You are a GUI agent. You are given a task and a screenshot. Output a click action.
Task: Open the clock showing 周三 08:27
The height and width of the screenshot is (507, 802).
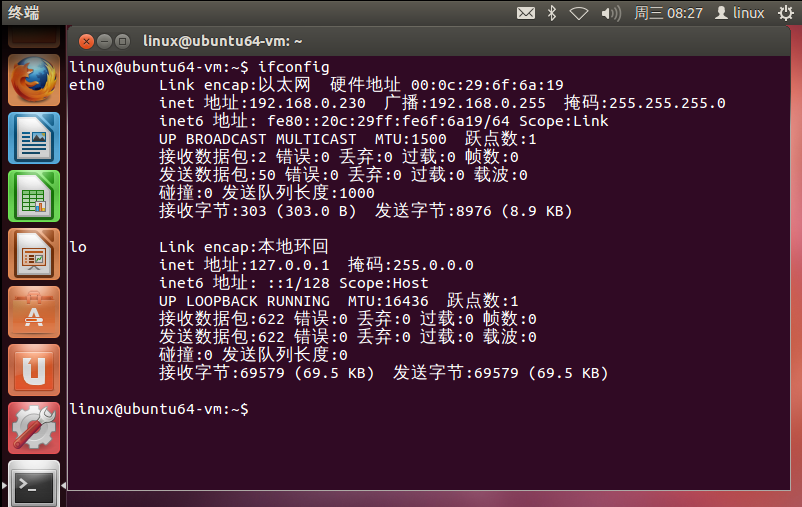(669, 13)
